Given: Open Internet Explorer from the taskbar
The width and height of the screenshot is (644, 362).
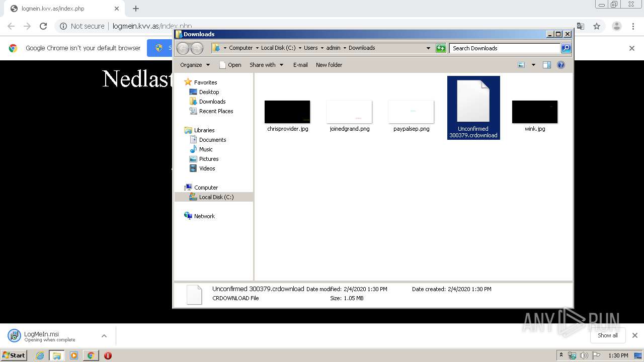Looking at the screenshot, I should [40, 355].
